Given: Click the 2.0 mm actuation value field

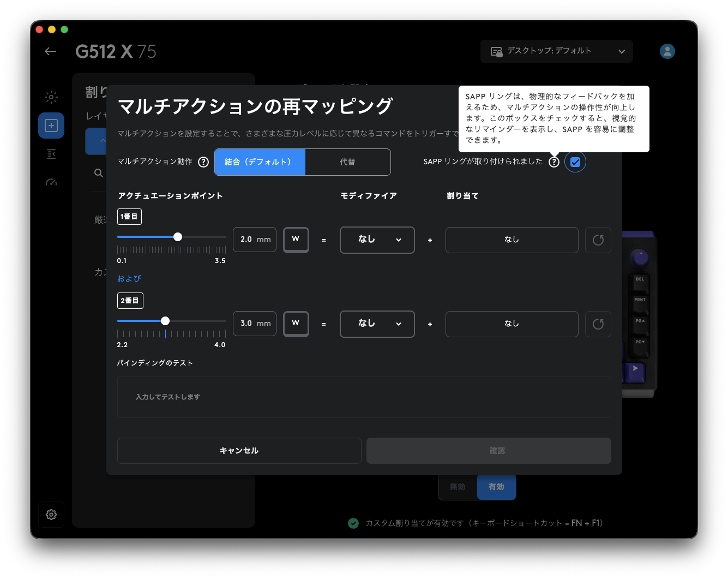Looking at the screenshot, I should tap(255, 240).
